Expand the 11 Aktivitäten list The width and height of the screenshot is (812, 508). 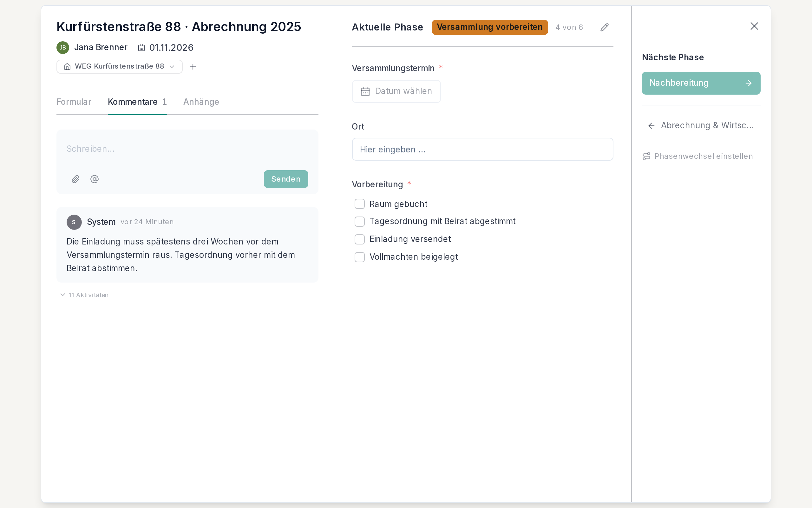point(84,295)
